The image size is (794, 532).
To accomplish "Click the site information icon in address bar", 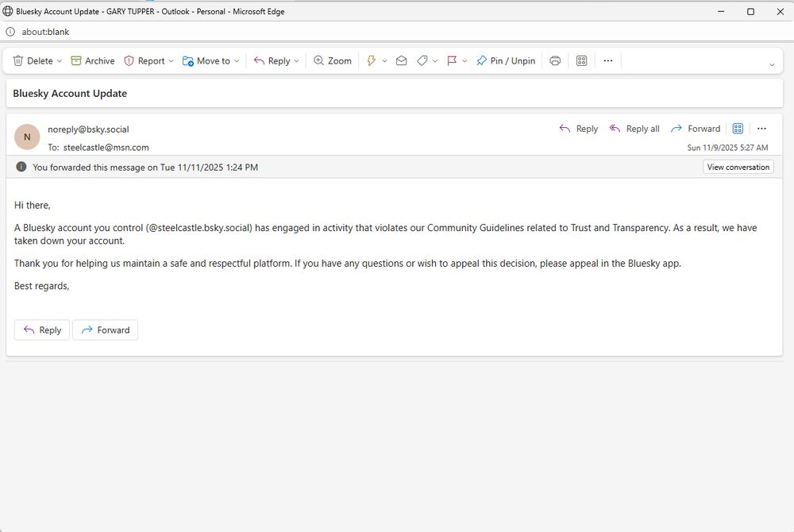I will pyautogui.click(x=10, y=32).
